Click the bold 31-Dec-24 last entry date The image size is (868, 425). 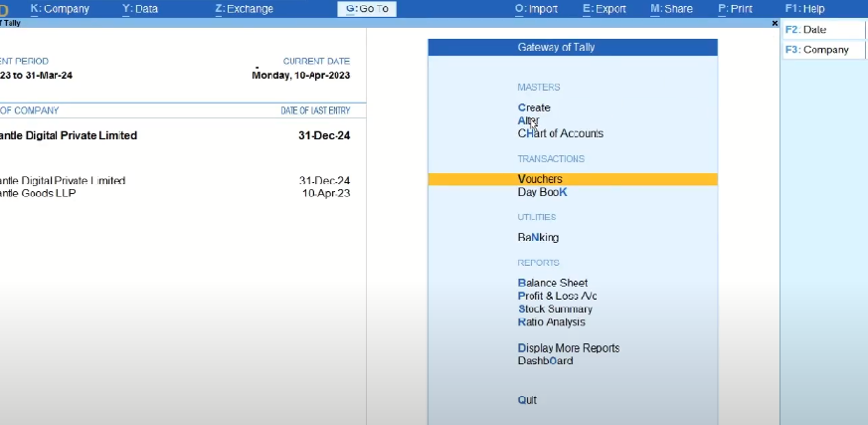coord(324,135)
